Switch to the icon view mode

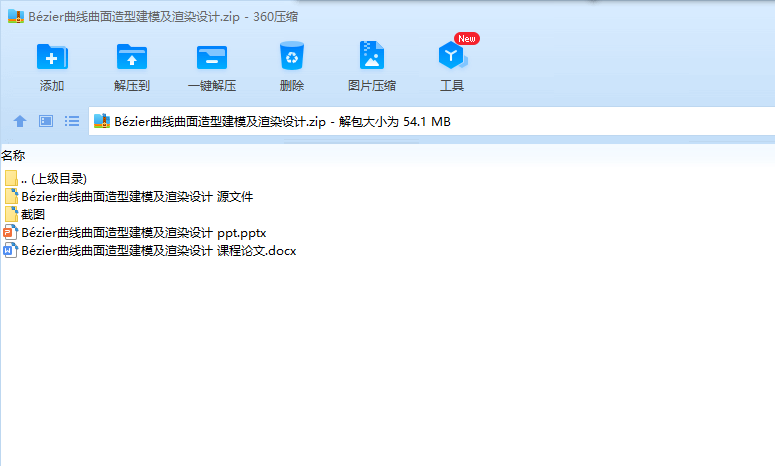pos(46,121)
